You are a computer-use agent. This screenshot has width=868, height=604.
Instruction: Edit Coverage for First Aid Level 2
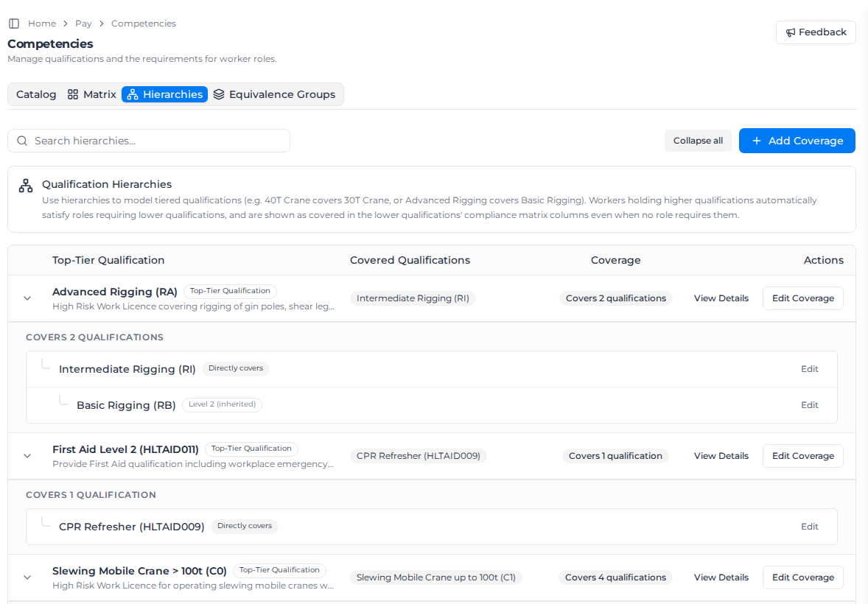pos(802,456)
